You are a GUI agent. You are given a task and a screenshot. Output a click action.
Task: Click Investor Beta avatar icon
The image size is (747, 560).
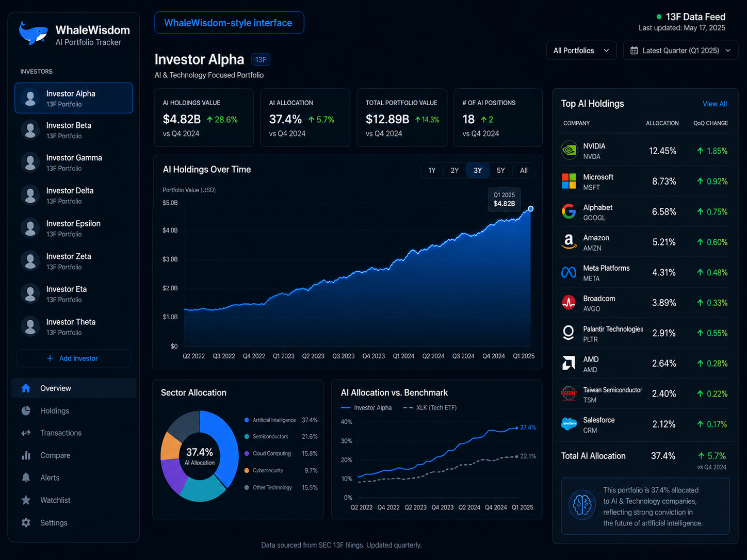coord(30,130)
